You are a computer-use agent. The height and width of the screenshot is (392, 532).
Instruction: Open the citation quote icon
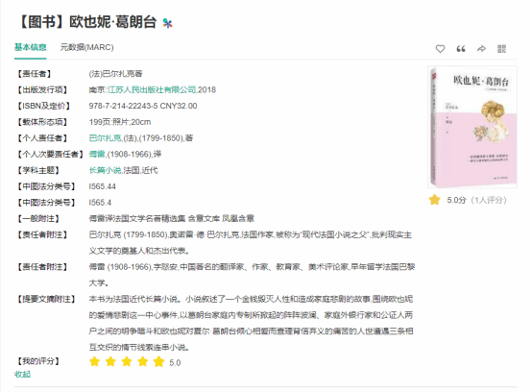click(x=460, y=49)
